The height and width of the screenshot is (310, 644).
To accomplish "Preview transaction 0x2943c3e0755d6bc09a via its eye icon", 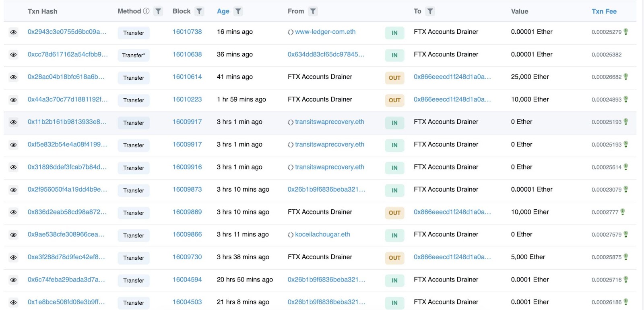I will (x=13, y=32).
